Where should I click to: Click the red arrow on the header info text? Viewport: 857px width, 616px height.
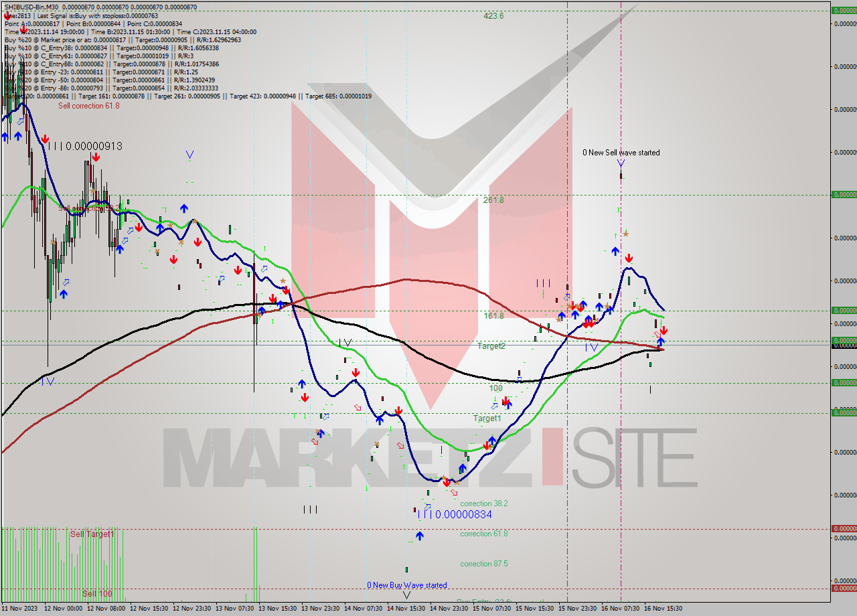[x=24, y=29]
